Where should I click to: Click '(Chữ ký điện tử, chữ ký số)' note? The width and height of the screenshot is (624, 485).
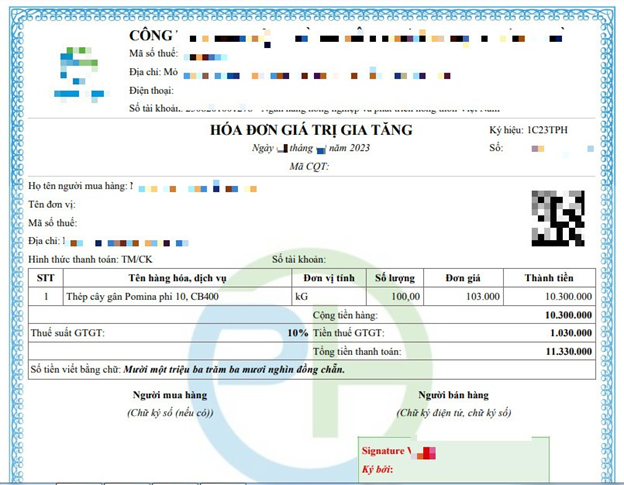[454, 413]
